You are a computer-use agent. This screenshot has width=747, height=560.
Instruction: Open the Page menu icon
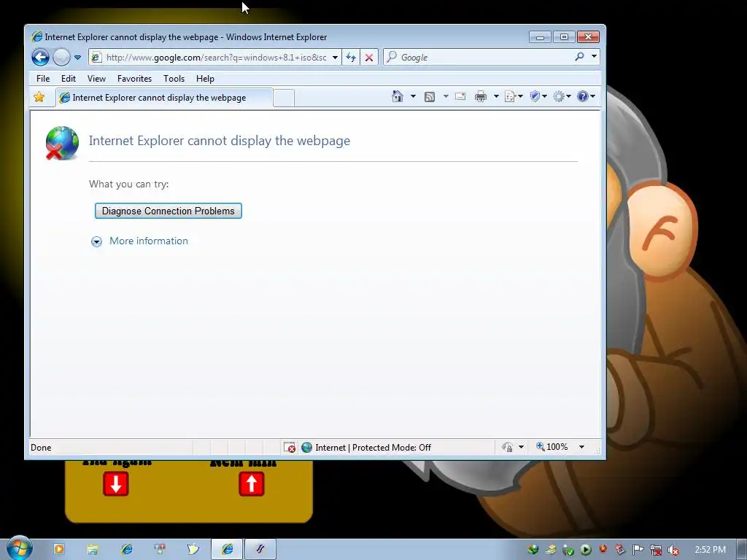(x=514, y=97)
